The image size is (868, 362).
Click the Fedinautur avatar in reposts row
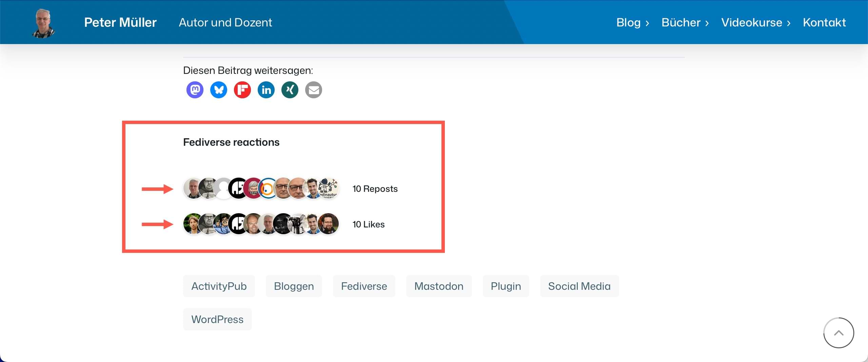328,188
